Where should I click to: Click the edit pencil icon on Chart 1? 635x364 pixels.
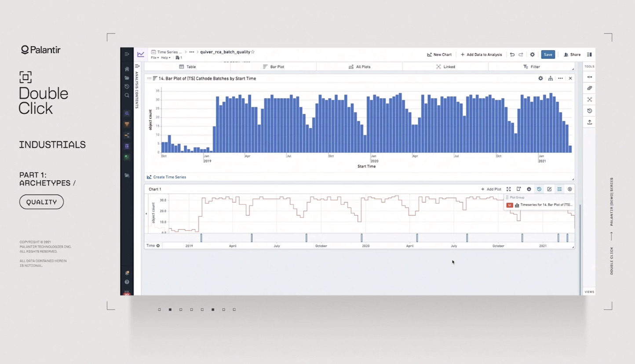point(549,189)
